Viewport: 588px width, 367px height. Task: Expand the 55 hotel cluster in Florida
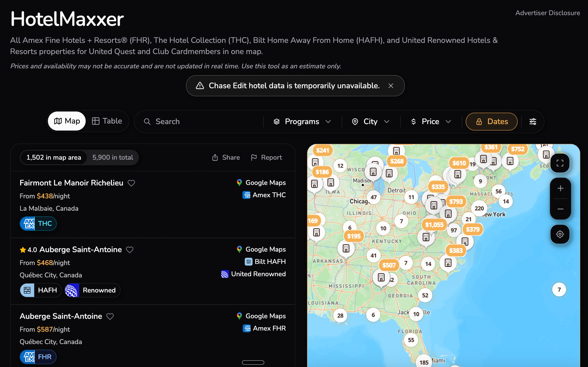[411, 340]
